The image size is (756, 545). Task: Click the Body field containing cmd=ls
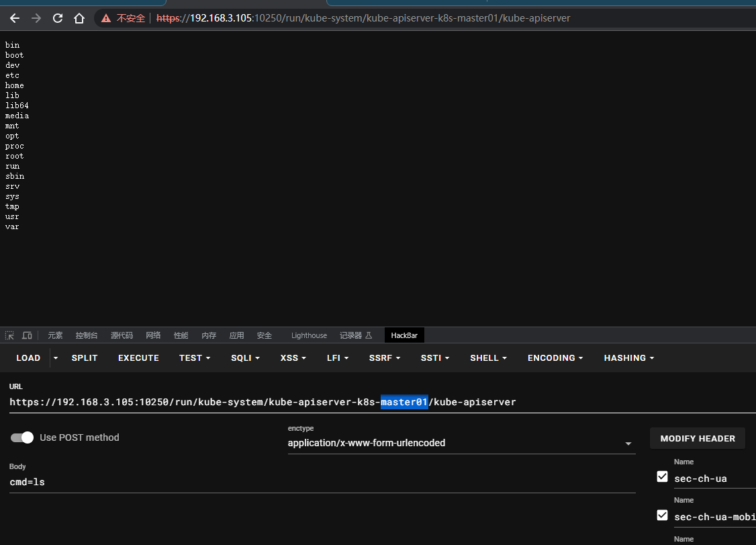click(322, 482)
